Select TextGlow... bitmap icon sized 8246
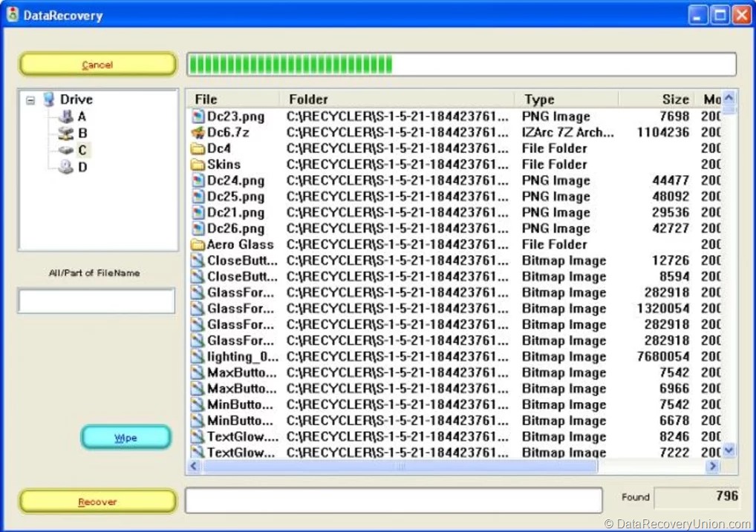Image resolution: width=756 pixels, height=532 pixels. (x=198, y=436)
